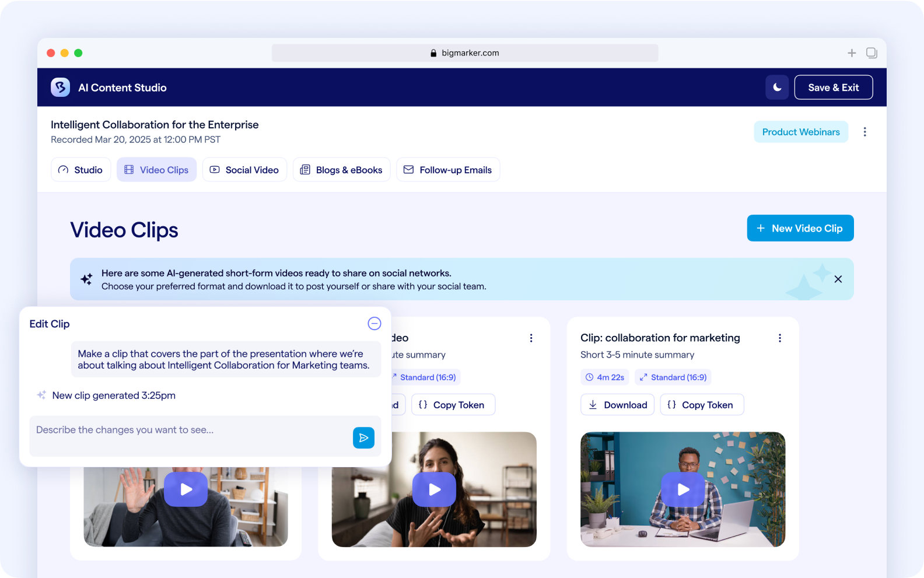Screen dimensions: 924x578
Task: Download the collaboration for marketing clip
Action: pyautogui.click(x=617, y=405)
